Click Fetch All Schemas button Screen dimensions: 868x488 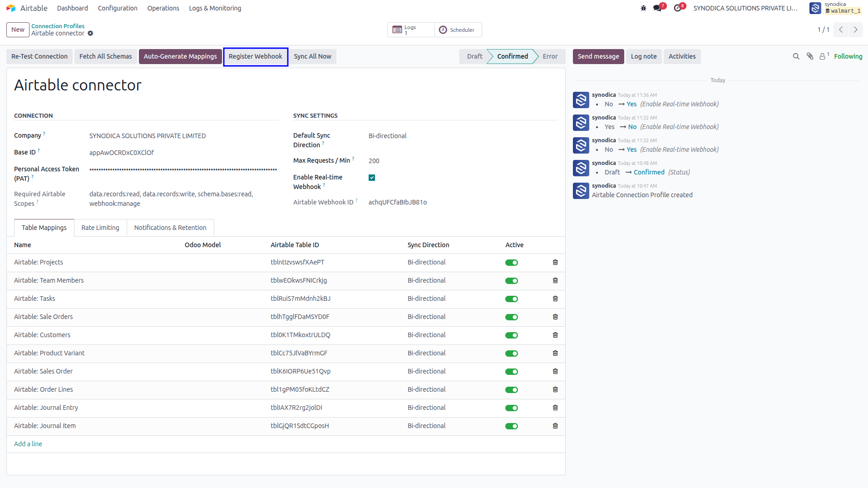tap(106, 56)
